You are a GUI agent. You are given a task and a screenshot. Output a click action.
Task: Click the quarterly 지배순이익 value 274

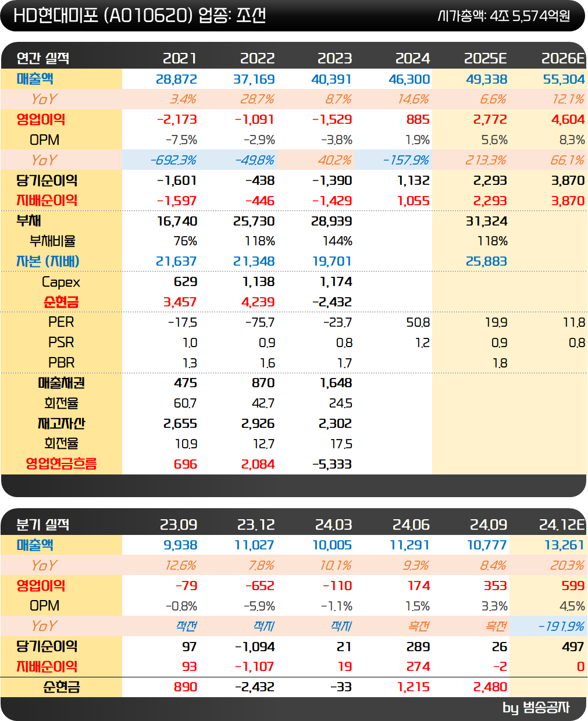pos(418,667)
